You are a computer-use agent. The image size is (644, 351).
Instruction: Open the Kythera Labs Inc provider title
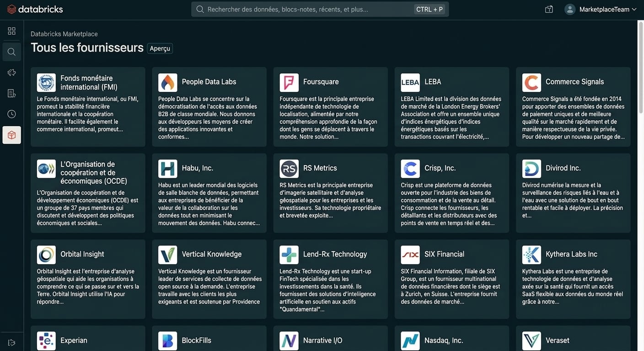[572, 254]
